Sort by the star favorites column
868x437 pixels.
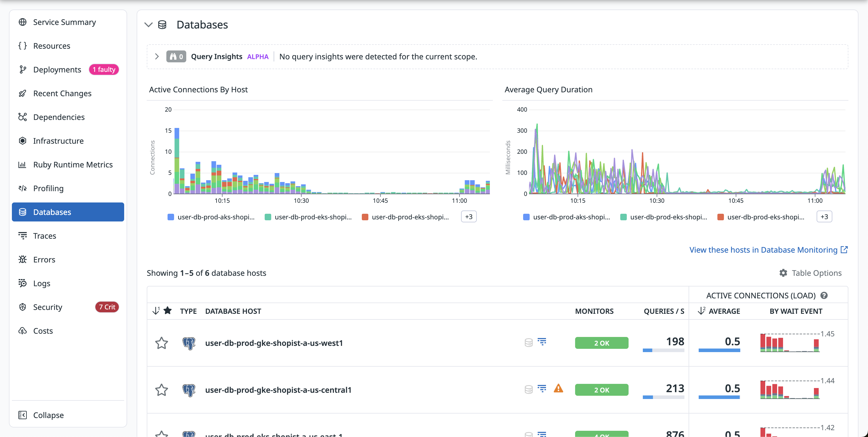(x=168, y=311)
